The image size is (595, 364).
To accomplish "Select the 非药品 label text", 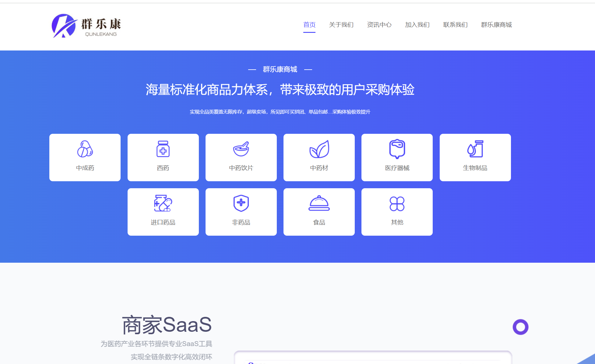I will point(241,222).
